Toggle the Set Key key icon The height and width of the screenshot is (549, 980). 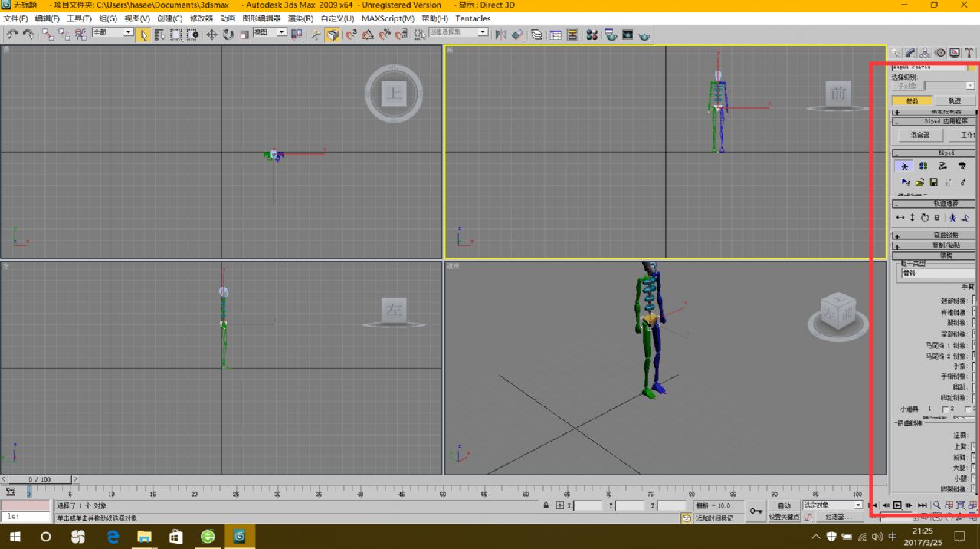756,511
